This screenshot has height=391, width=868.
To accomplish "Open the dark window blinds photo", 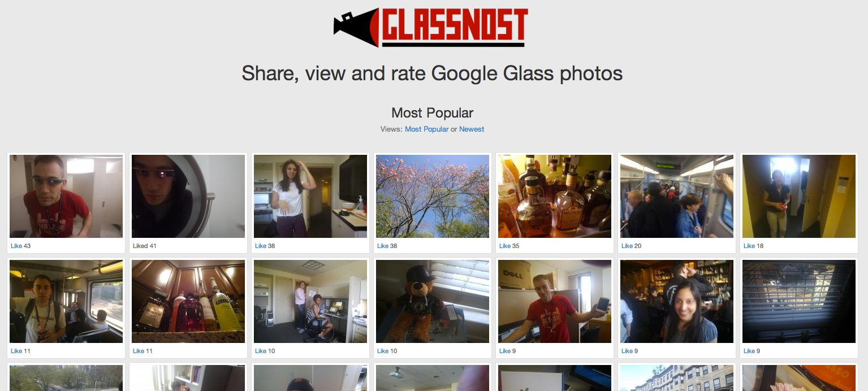I will (x=799, y=301).
